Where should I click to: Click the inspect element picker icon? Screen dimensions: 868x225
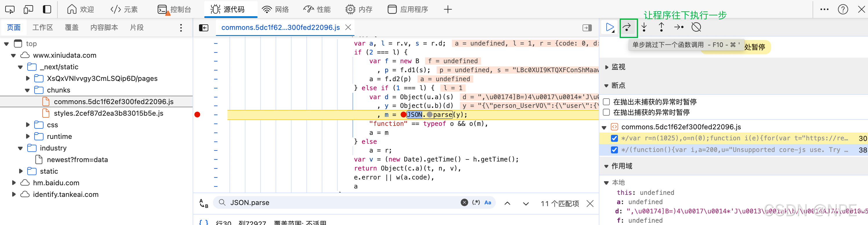(x=10, y=10)
